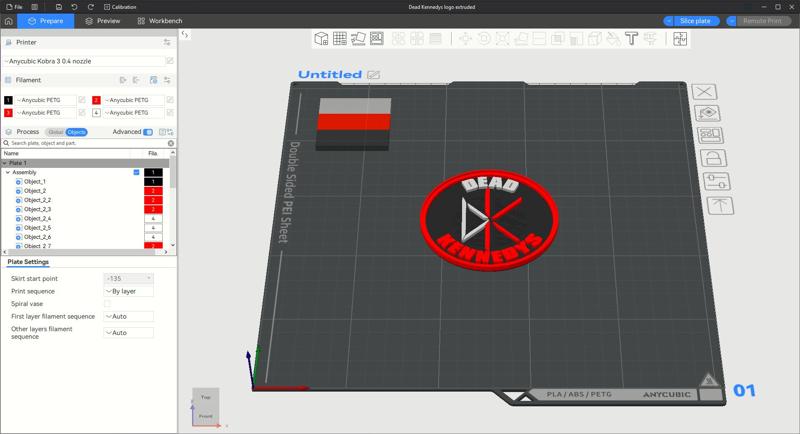The width and height of the screenshot is (800, 434).
Task: Open the Assembly view icon
Action: point(680,39)
